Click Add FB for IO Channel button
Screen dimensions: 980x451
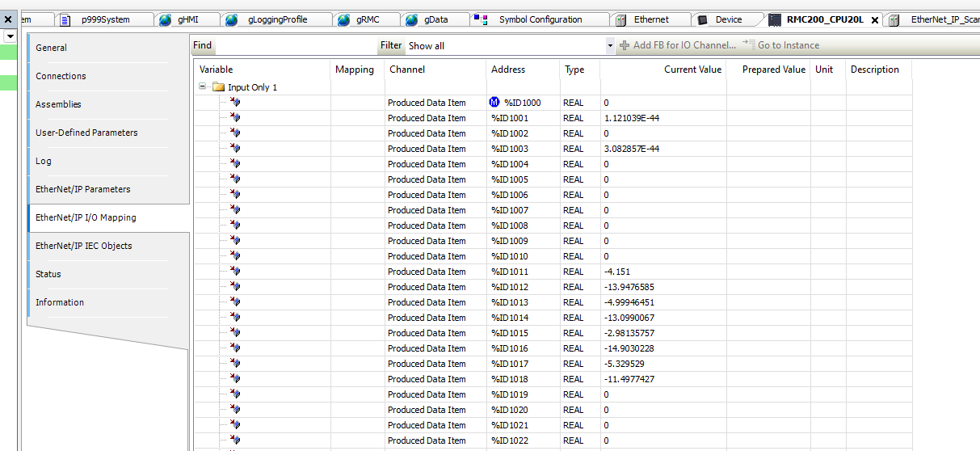(677, 45)
